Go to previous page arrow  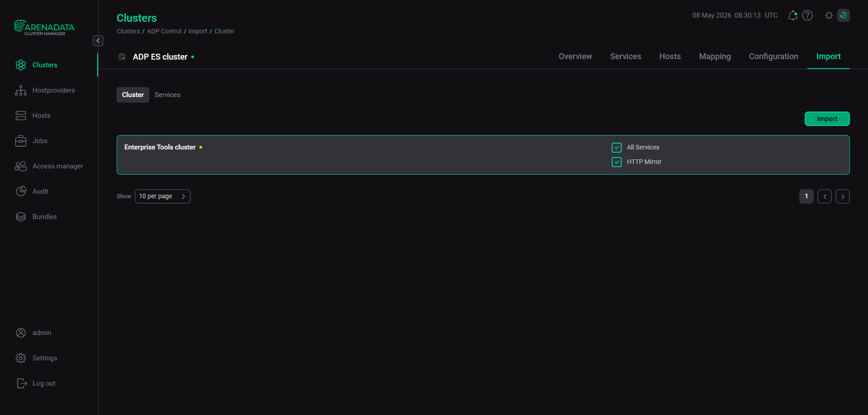(825, 196)
